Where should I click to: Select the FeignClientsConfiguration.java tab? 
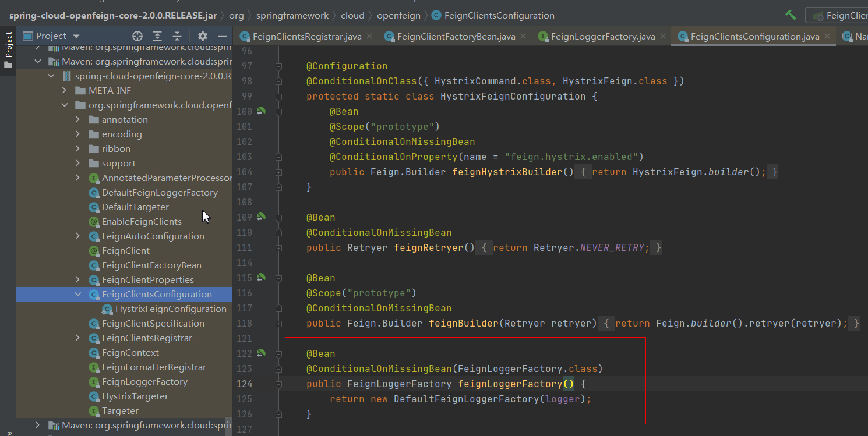coord(755,36)
